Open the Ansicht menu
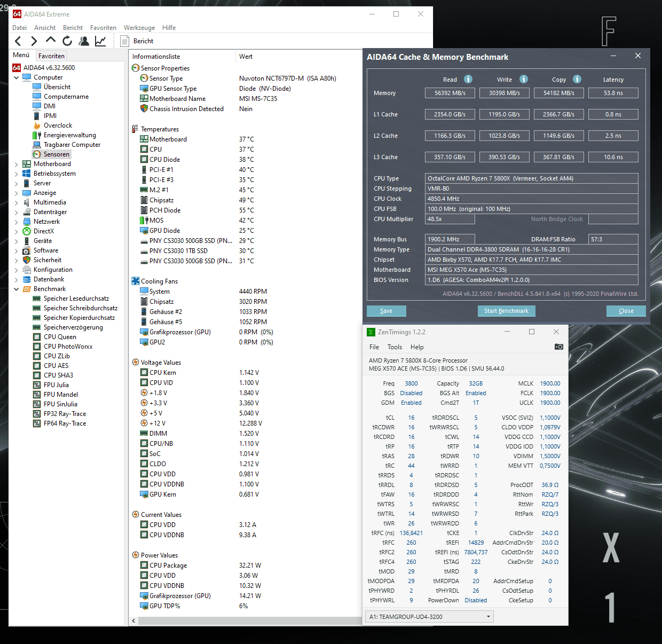The width and height of the screenshot is (662, 644). click(x=45, y=28)
